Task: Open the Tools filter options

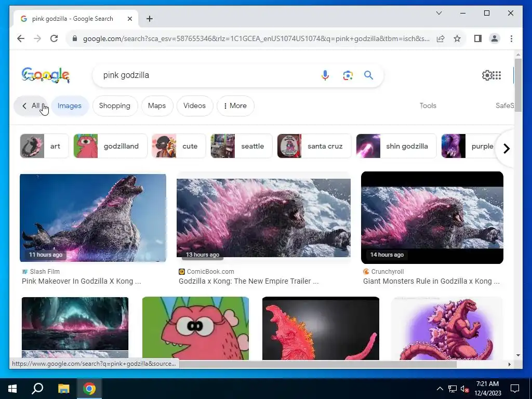Action: click(428, 106)
